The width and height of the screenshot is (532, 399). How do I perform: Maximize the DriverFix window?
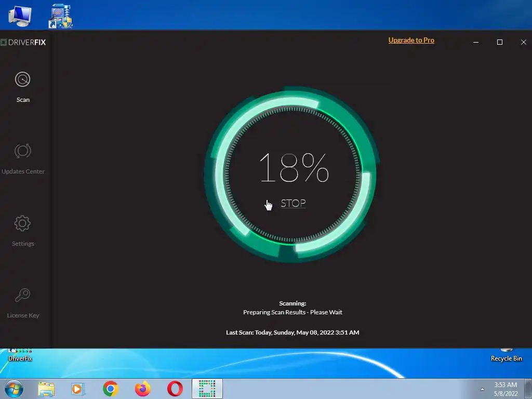click(x=500, y=42)
